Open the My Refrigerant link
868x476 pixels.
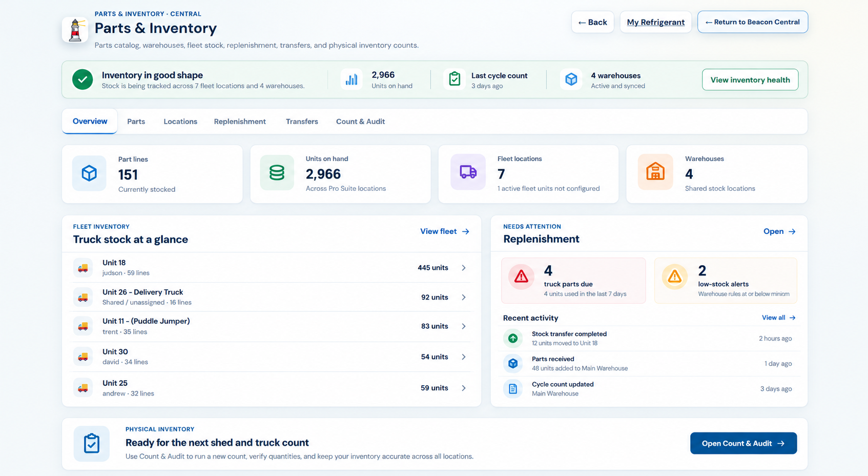[656, 22]
